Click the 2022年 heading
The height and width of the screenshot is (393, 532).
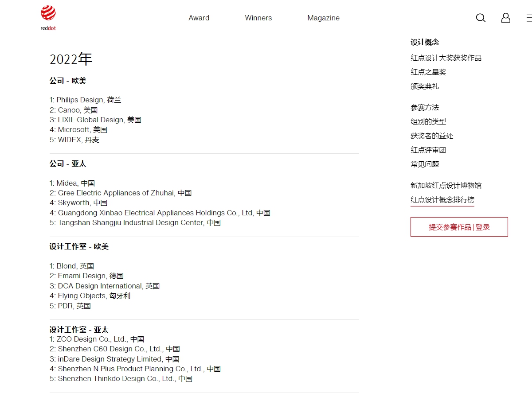[x=71, y=59]
